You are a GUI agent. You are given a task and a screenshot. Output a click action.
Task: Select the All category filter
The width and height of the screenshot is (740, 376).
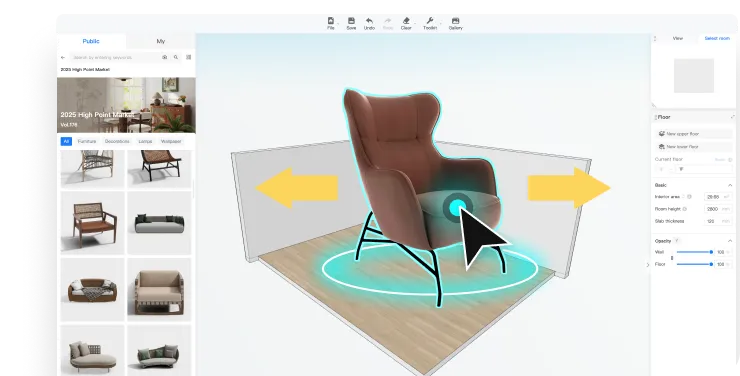(66, 141)
